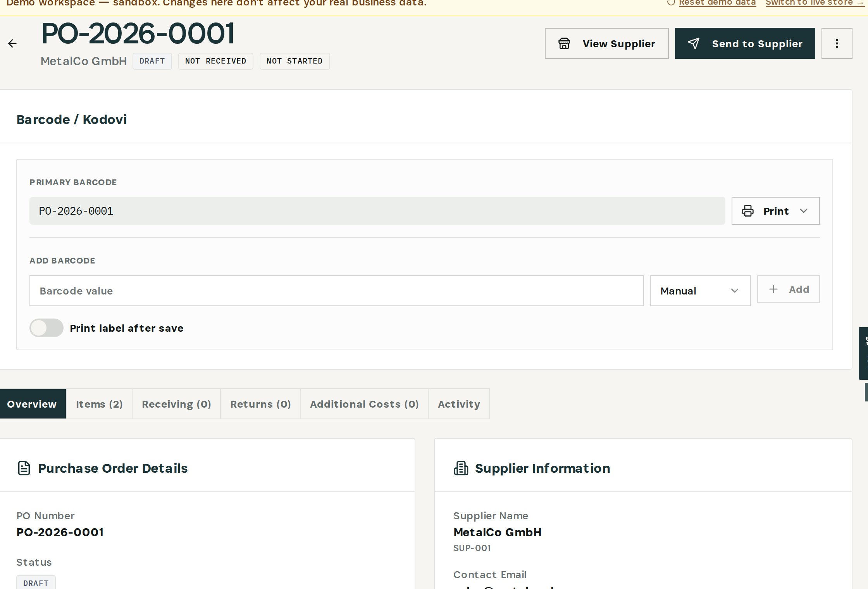
Task: Click the MetalCo GmbH subtitle under the PO title
Action: click(x=84, y=61)
